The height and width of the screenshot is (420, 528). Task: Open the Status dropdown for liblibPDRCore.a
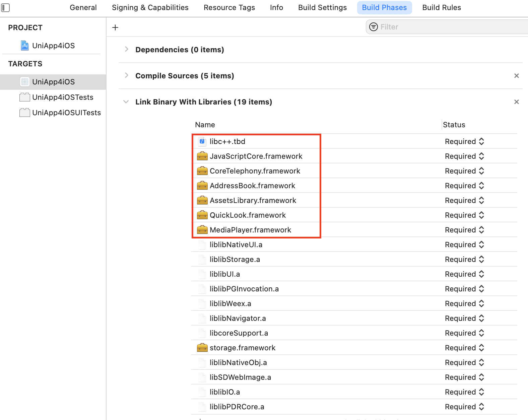click(464, 407)
